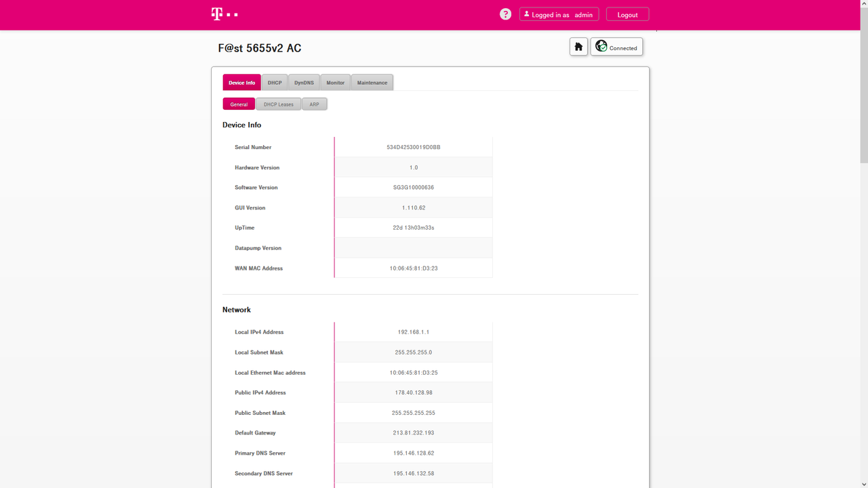Click software version value SG3G10000636

point(414,188)
